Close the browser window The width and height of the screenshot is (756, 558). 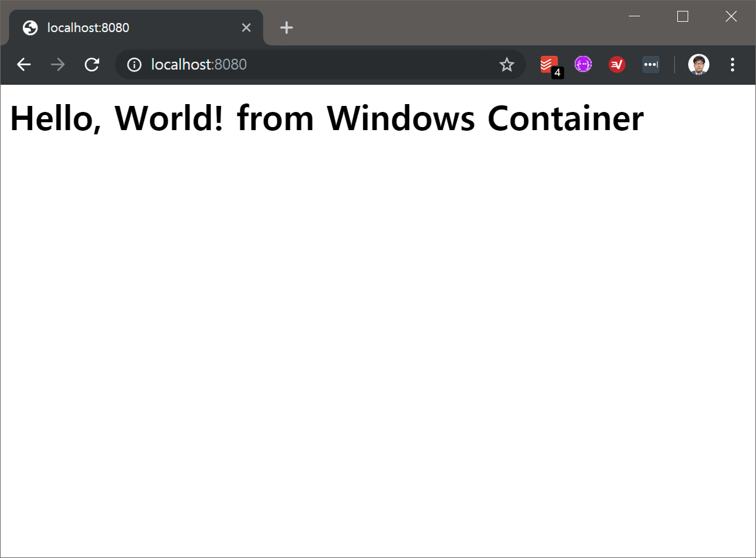click(731, 16)
